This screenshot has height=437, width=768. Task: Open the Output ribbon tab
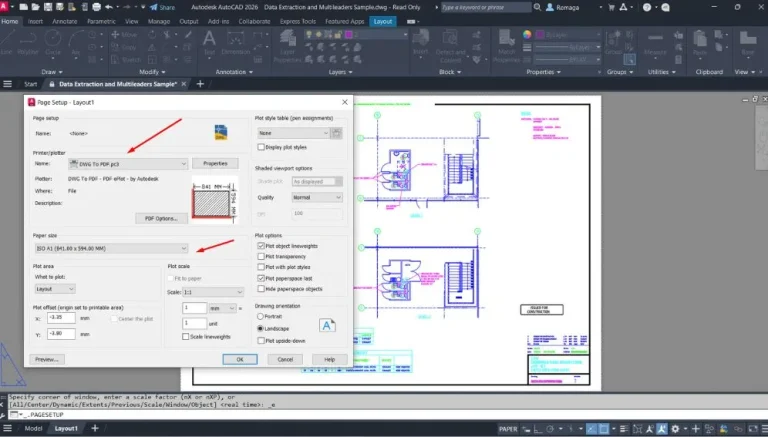(189, 22)
